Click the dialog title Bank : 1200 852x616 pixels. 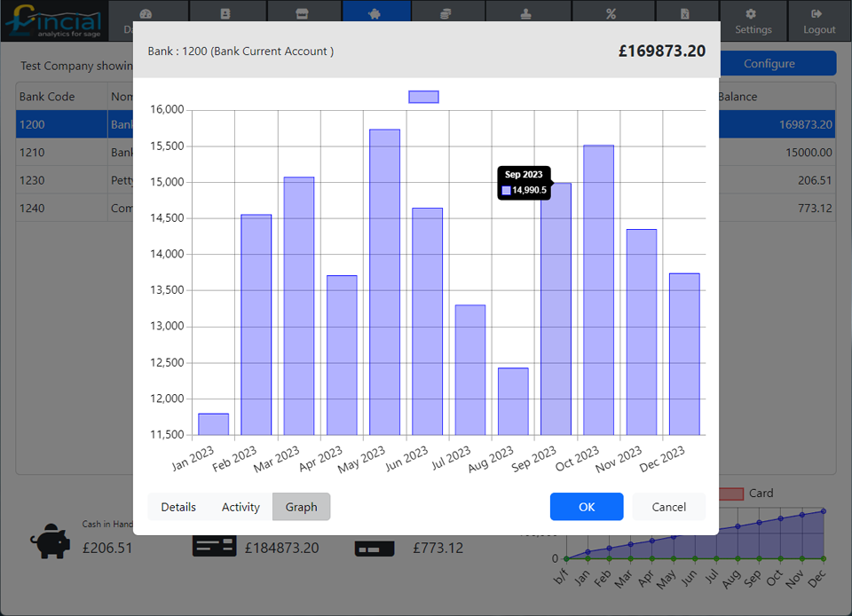[241, 51]
